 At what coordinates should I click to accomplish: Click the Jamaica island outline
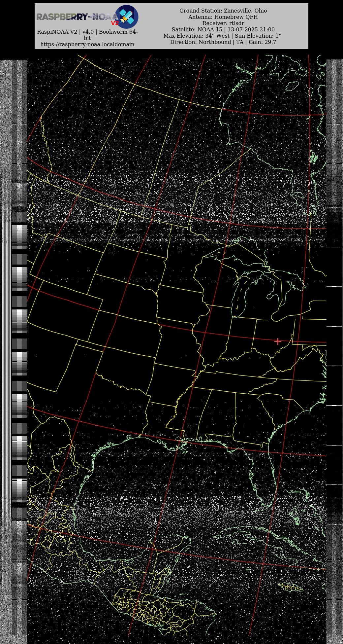click(x=290, y=587)
